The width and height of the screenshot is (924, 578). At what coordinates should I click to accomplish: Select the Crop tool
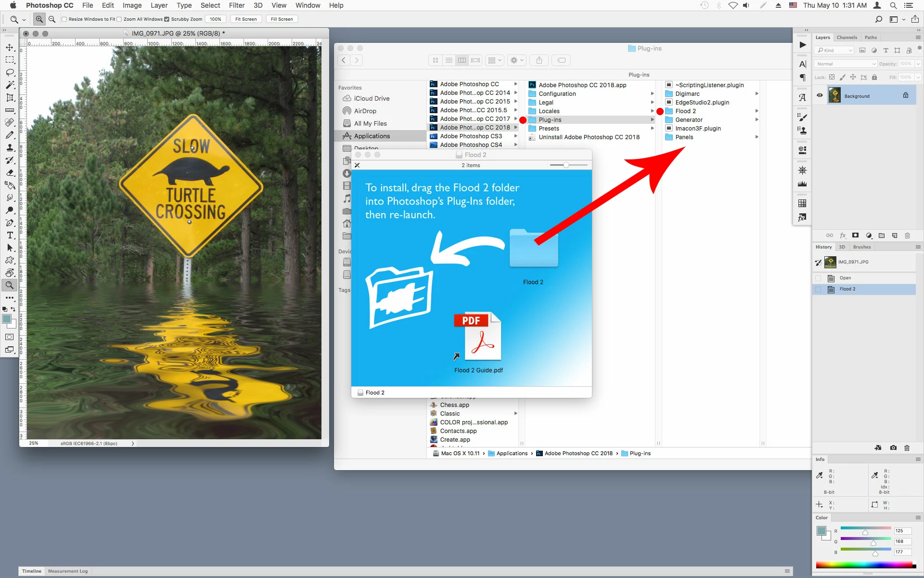coord(10,97)
